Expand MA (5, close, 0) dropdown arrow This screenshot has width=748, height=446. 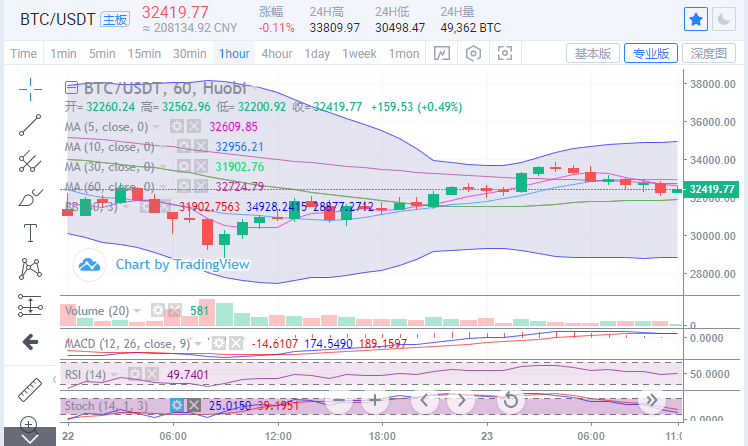point(156,127)
